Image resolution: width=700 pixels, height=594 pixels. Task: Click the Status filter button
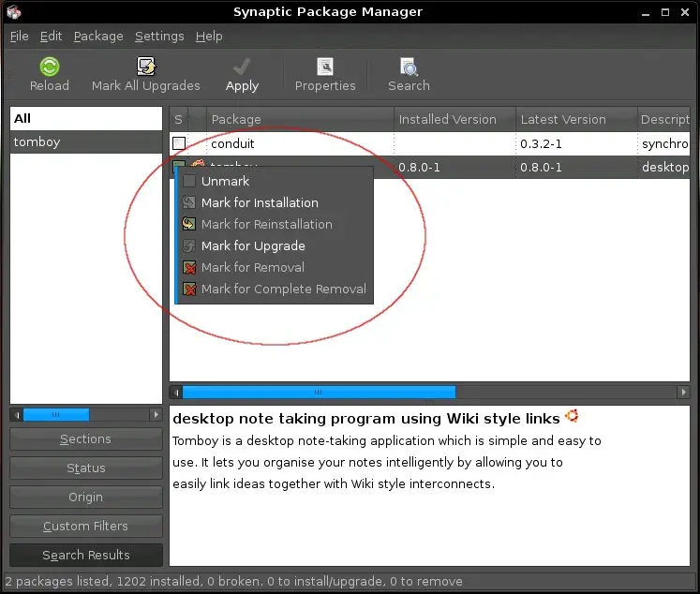[x=85, y=468]
